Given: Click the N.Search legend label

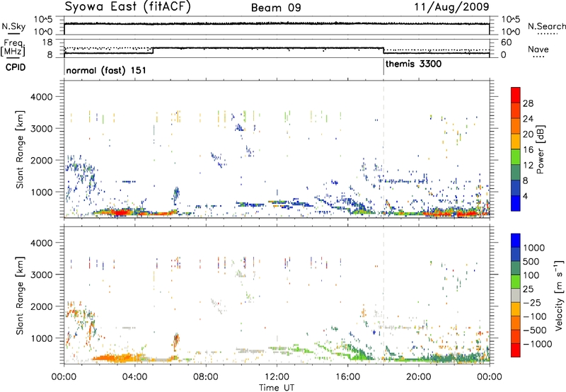Looking at the screenshot, I should click(x=547, y=26).
